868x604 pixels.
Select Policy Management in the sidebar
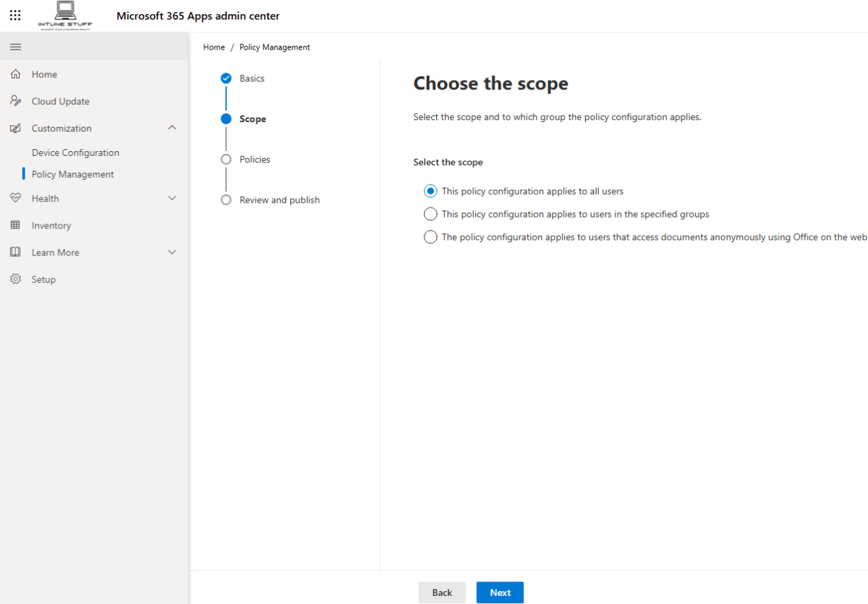point(72,174)
